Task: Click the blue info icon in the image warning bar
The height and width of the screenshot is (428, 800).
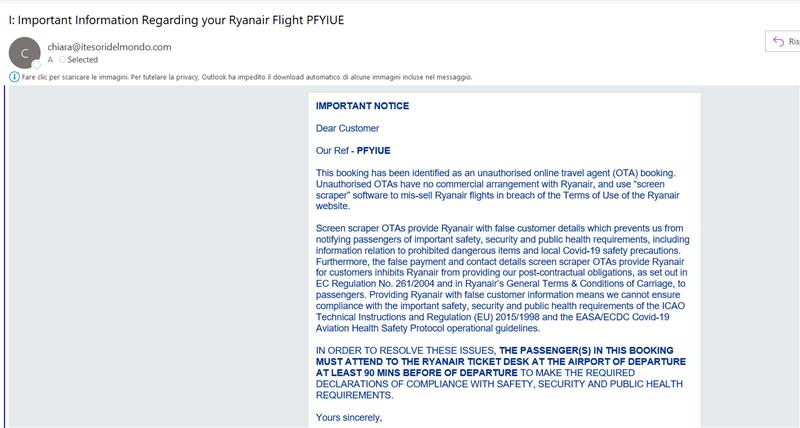Action: [x=13, y=77]
